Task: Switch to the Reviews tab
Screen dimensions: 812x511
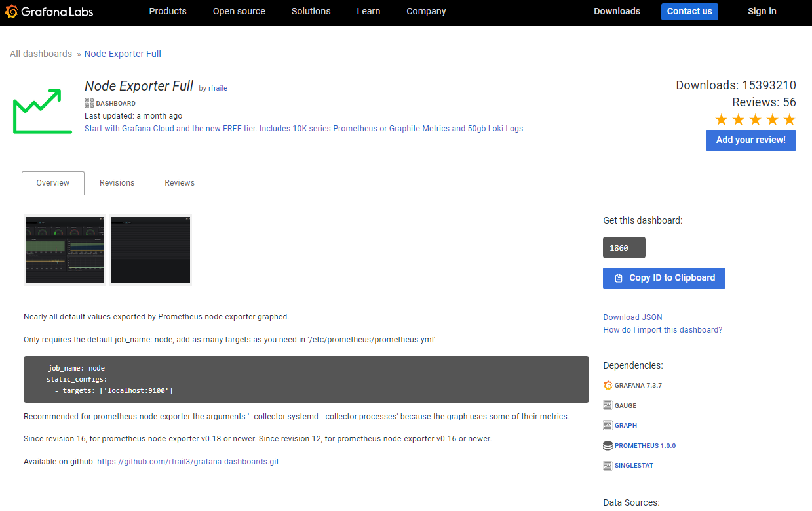Action: pos(180,183)
